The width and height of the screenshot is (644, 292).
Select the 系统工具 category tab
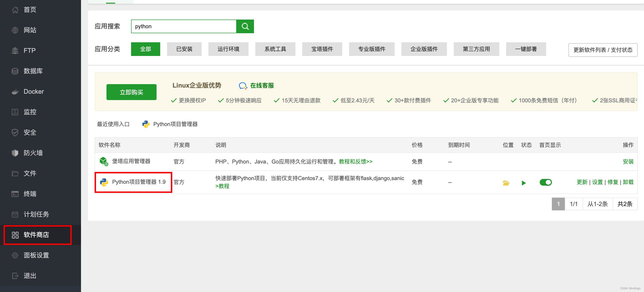[275, 49]
